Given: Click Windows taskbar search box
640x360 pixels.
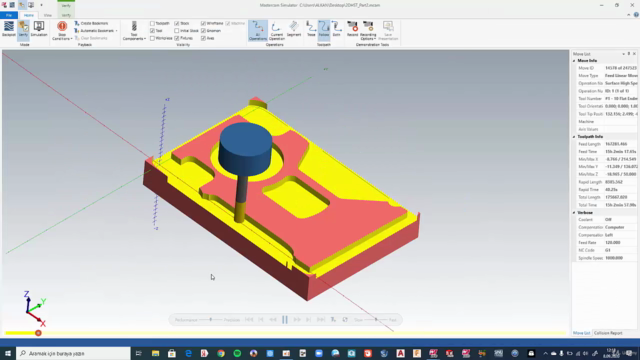Looking at the screenshot, I should [x=73, y=353].
